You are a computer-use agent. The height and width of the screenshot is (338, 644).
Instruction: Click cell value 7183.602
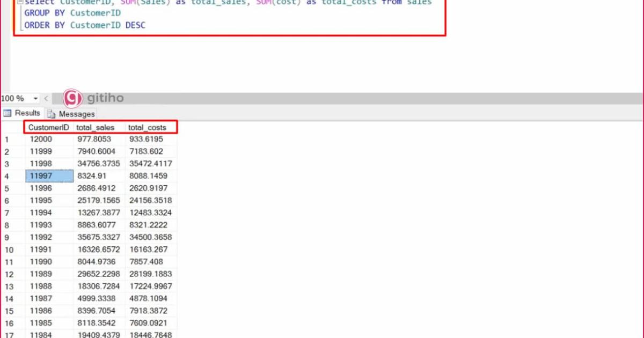tap(151, 151)
